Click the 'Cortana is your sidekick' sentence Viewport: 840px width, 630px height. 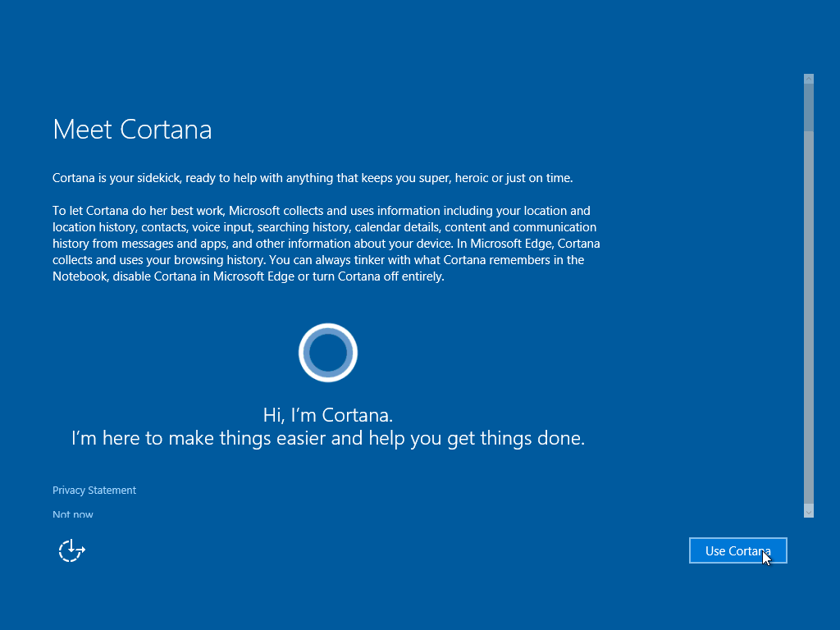coord(313,178)
